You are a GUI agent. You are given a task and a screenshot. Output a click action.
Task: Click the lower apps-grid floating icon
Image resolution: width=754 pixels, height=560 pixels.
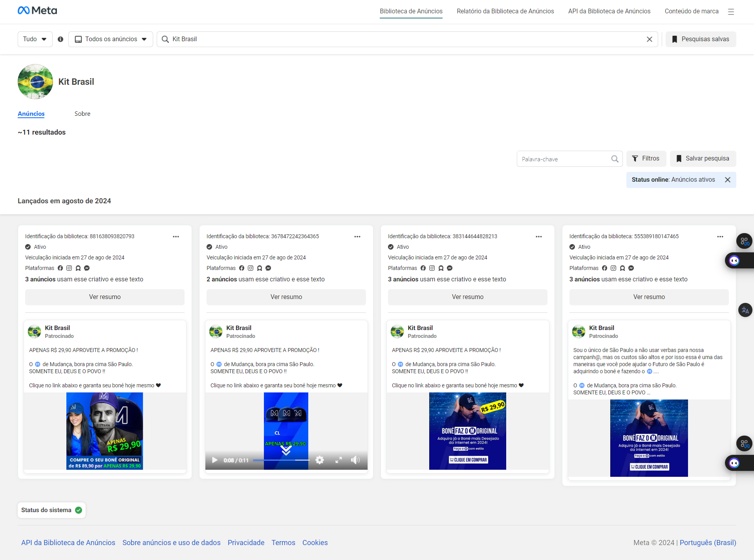point(745,444)
